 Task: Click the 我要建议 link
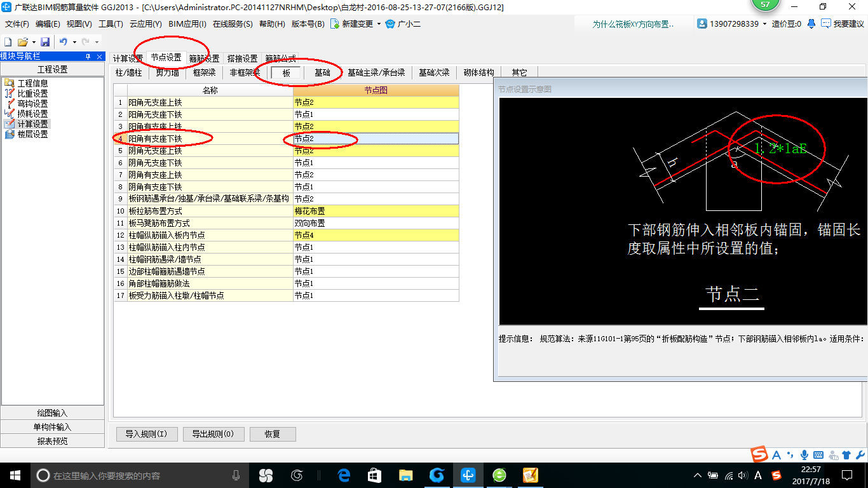coord(848,24)
